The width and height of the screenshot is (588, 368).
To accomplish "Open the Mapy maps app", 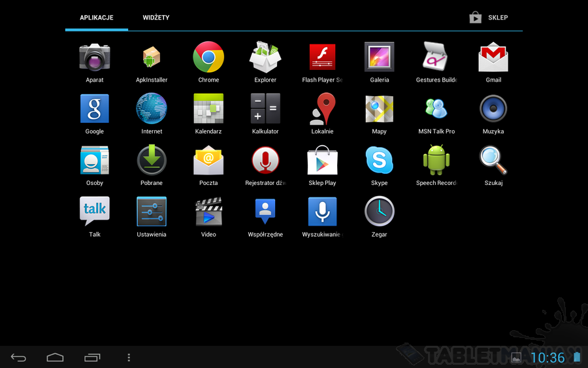I will coord(379,109).
